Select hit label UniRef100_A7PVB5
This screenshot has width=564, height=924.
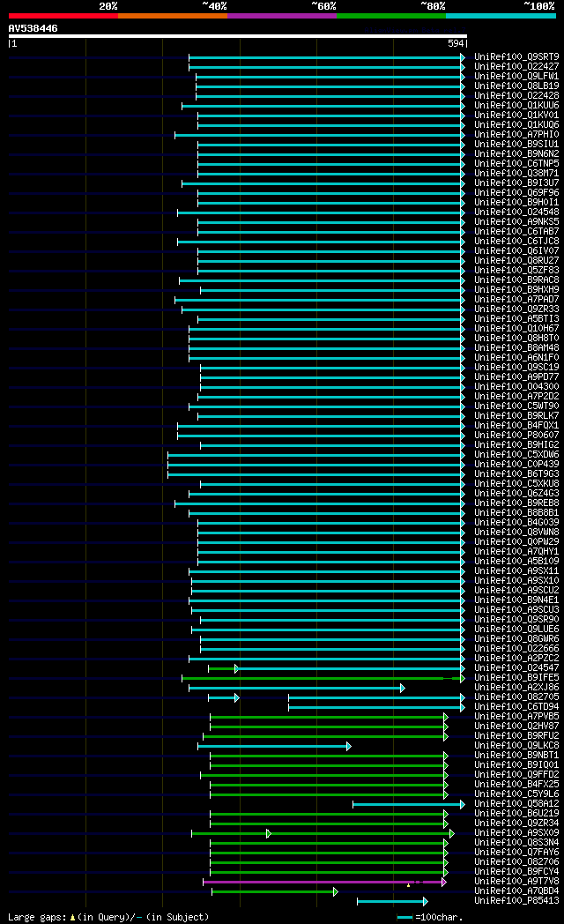pos(517,717)
